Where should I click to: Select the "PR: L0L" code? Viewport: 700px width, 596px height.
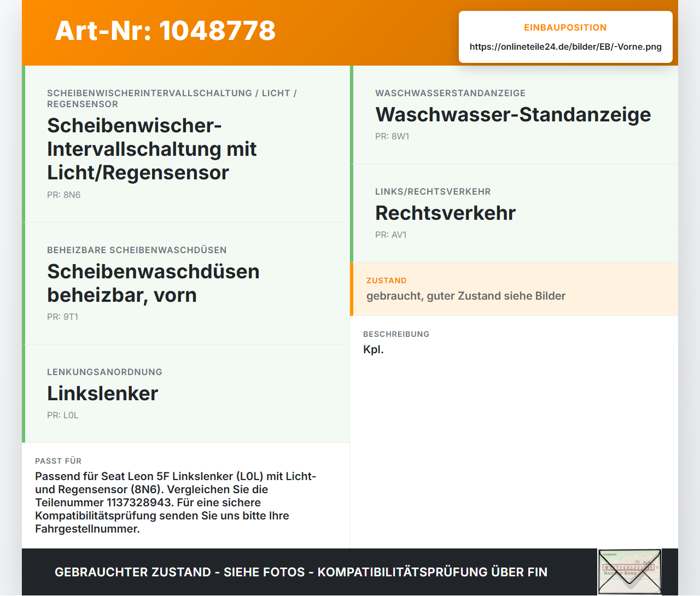[x=63, y=415]
